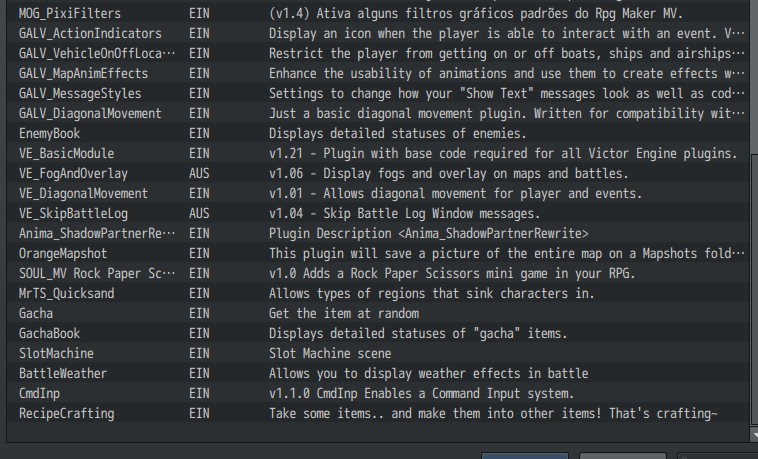
Task: Click the plugin list vertical scrollbar thumb
Action: [754, 290]
